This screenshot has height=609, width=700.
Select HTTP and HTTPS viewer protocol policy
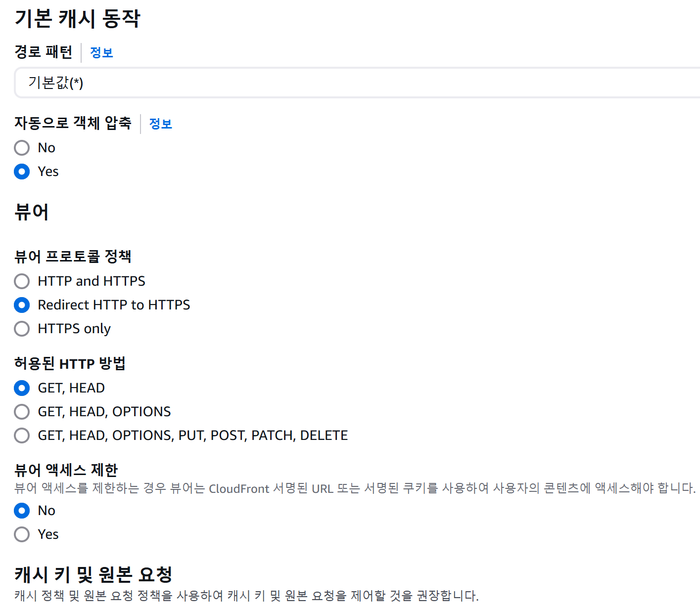coord(22,281)
